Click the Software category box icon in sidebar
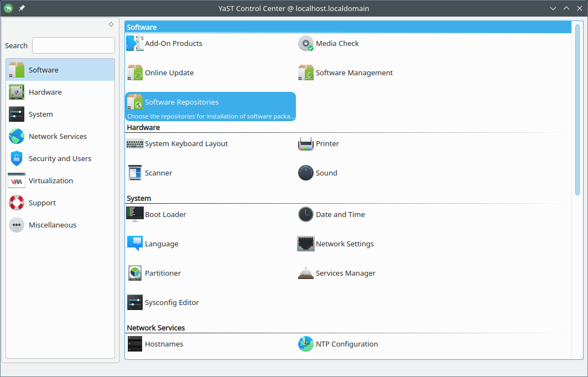The image size is (588, 377). coord(17,70)
